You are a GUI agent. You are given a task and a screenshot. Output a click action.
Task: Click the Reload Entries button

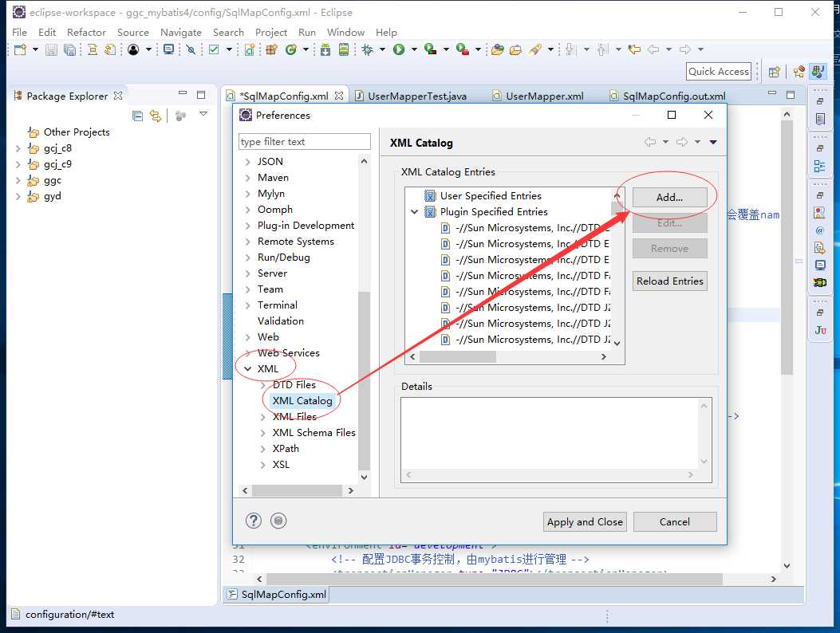click(669, 281)
